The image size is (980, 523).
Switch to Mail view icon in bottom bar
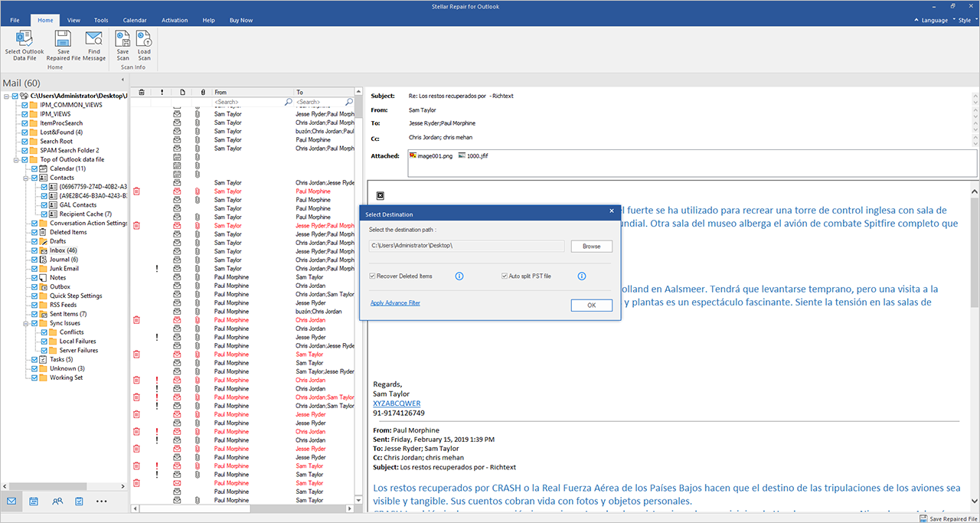click(x=11, y=502)
